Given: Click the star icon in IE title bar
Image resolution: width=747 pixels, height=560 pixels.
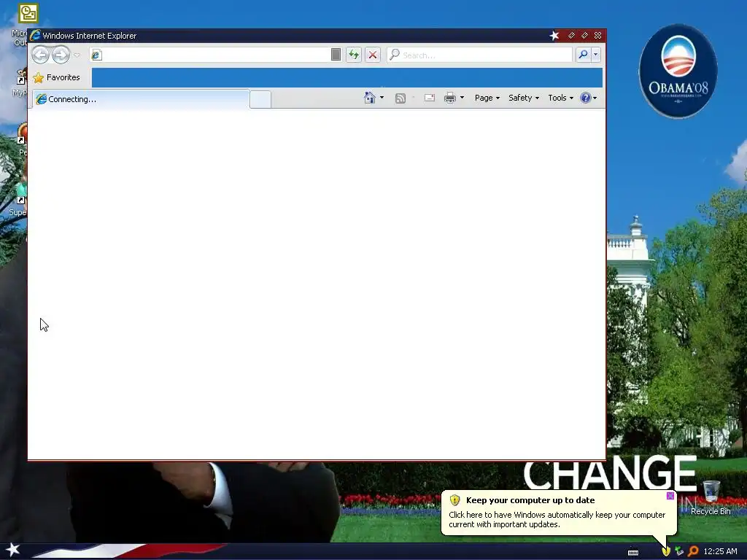Looking at the screenshot, I should pyautogui.click(x=554, y=36).
